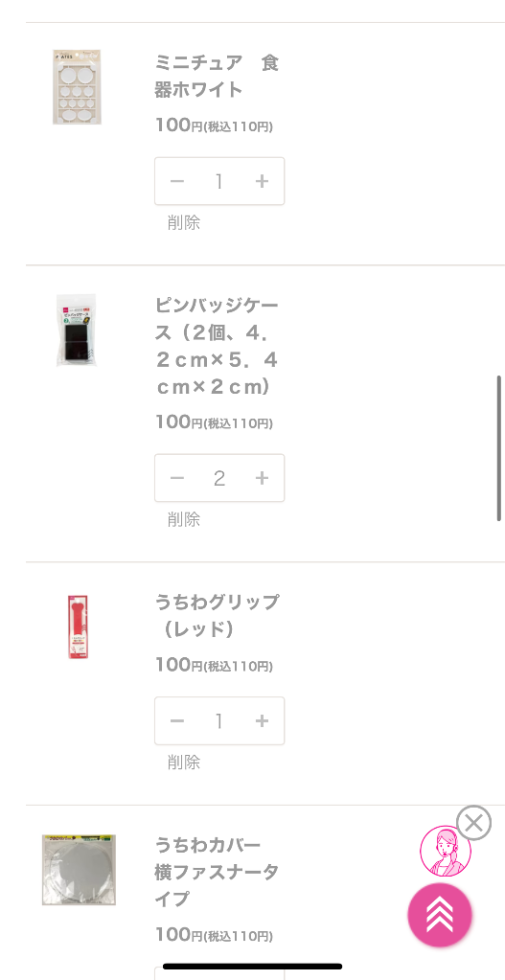Decrease quantity of ミニチュア 食器ホワイト
Image resolution: width=505 pixels, height=980 pixels.
point(177,181)
